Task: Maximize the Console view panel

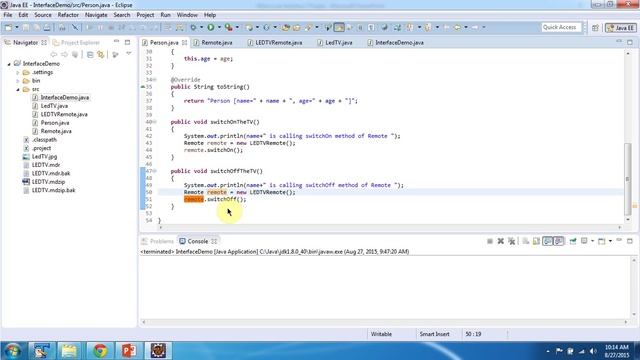Action: click(x=630, y=241)
